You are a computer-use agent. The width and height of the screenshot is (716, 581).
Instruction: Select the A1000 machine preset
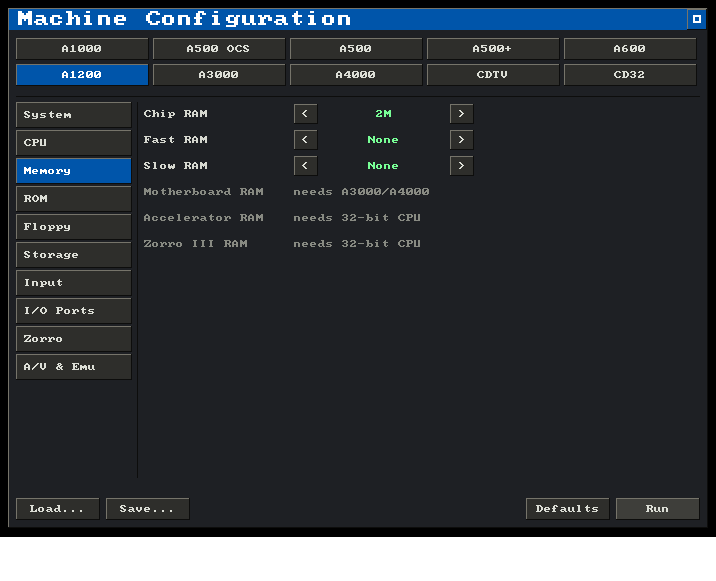82,49
